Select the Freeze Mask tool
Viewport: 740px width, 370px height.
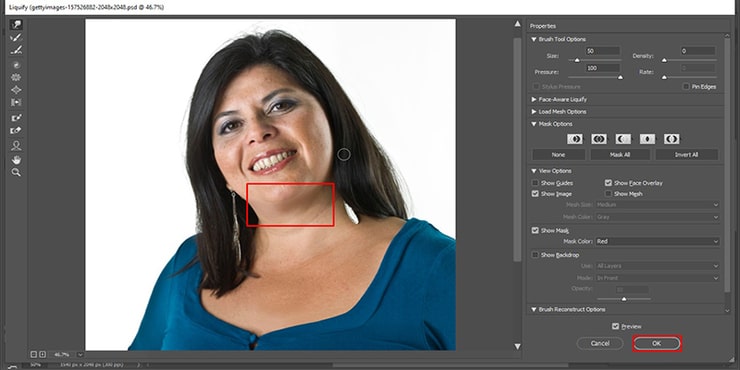tap(16, 118)
